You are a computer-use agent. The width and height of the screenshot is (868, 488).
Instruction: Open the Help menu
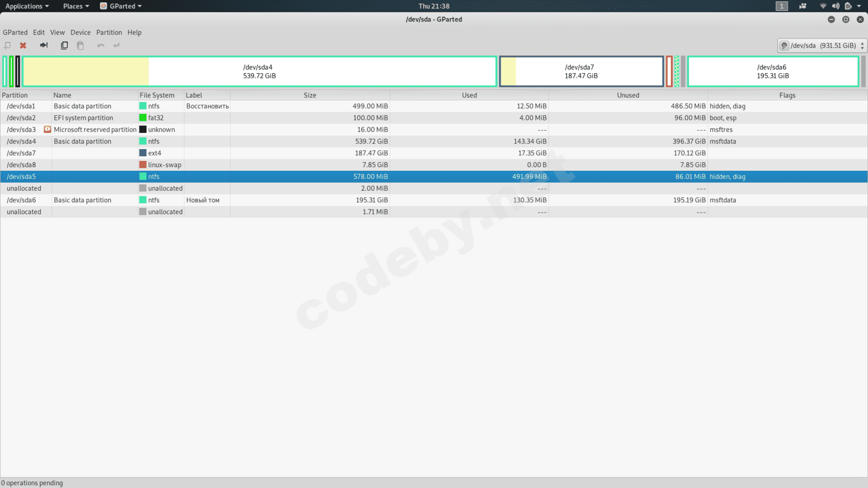[x=135, y=33]
